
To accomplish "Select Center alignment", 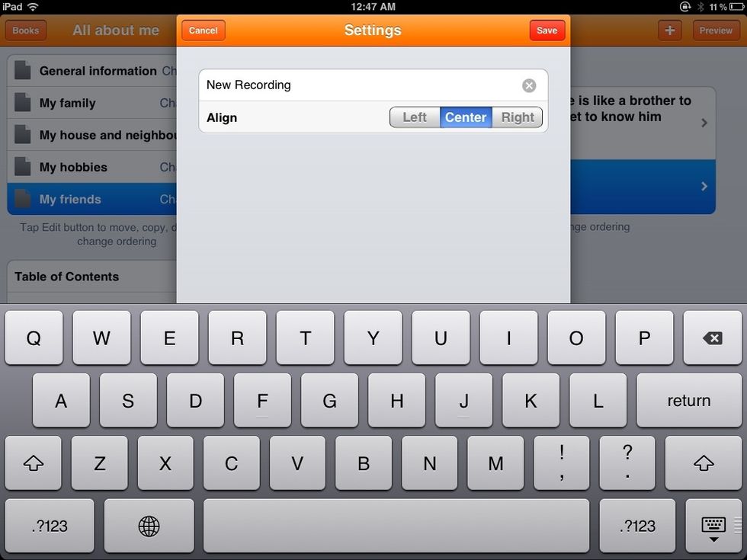I will 466,117.
